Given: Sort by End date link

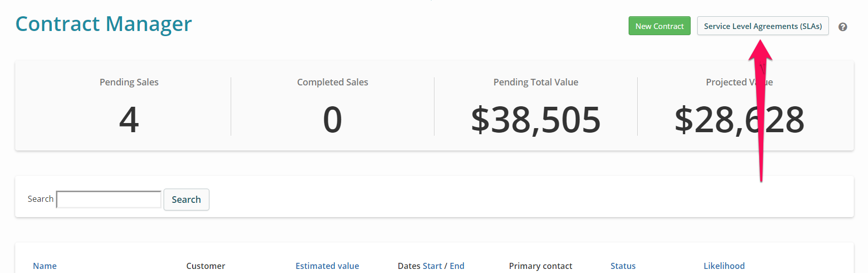Looking at the screenshot, I should tap(457, 266).
